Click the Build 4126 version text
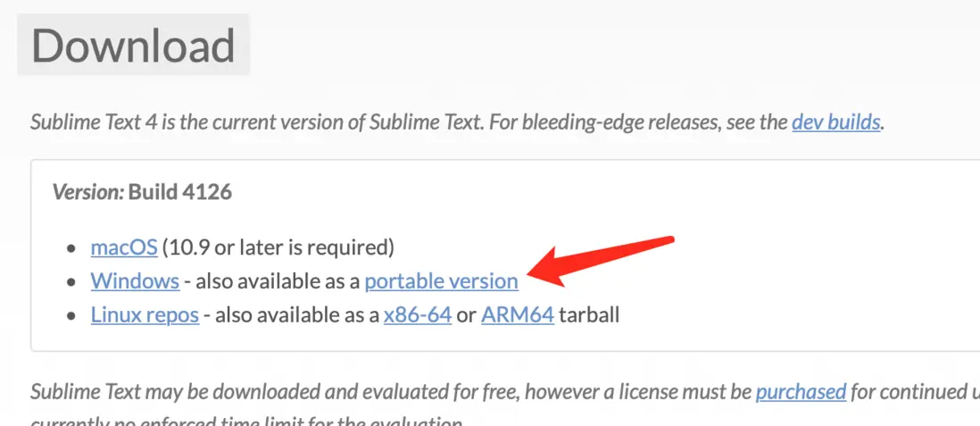This screenshot has width=980, height=426. point(180,192)
